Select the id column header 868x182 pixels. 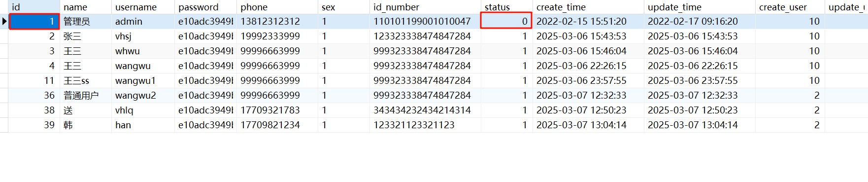[x=34, y=7]
